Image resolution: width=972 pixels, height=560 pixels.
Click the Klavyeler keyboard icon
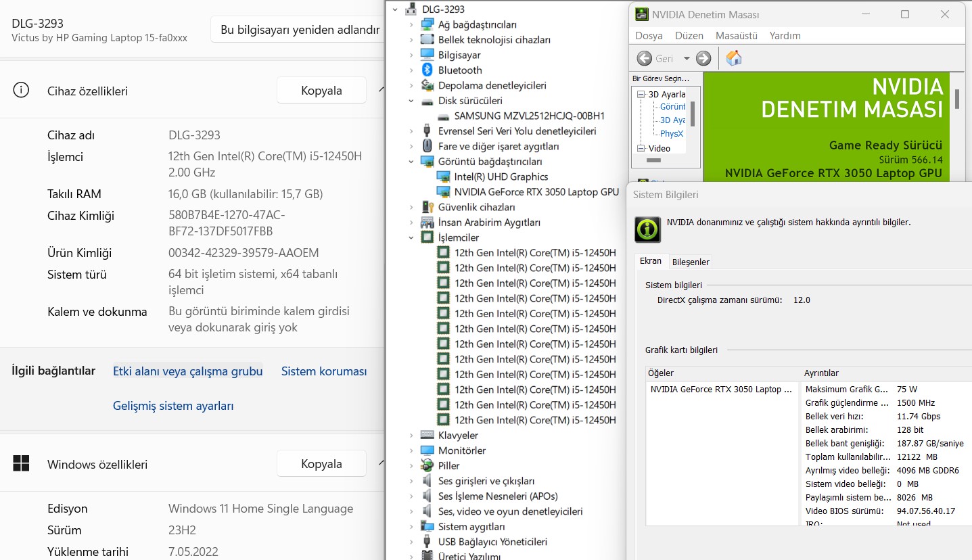coord(427,436)
